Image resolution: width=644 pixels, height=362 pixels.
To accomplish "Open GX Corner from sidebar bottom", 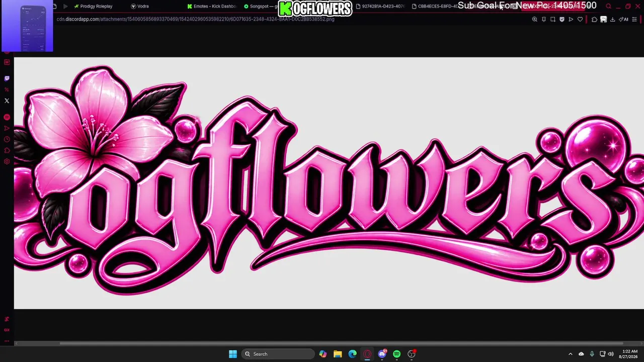I will (7, 330).
